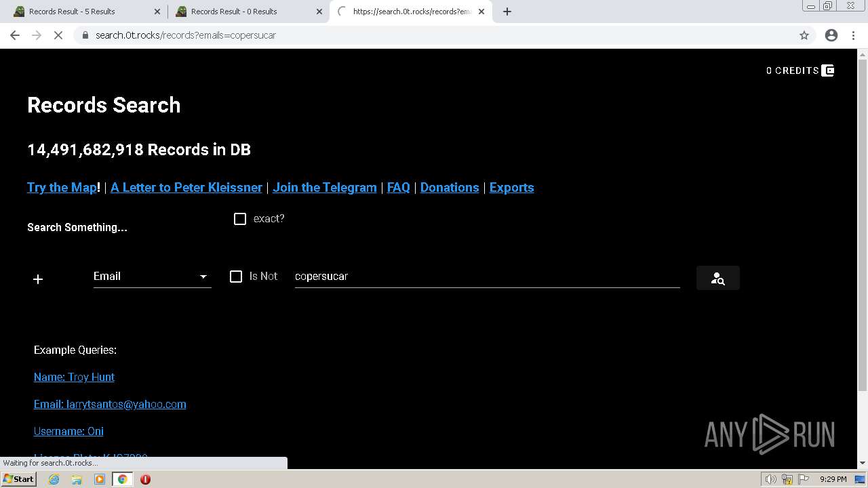
Task: Open the credits wallet icon
Action: 827,70
